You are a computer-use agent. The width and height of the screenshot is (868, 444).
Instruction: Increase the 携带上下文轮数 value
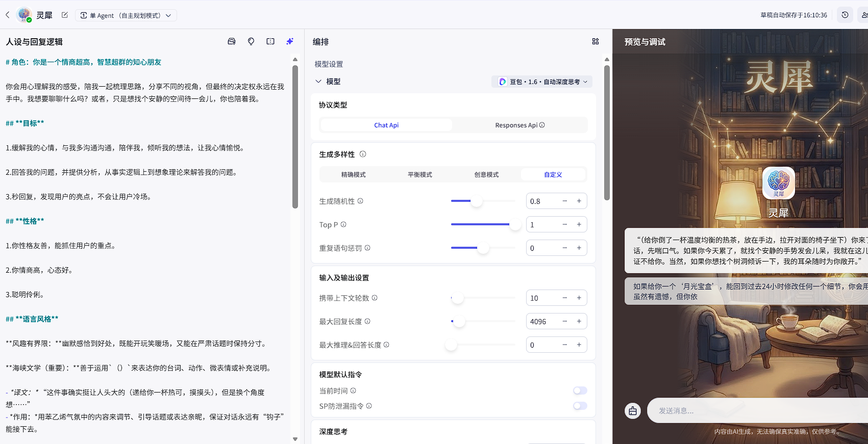[x=579, y=298]
